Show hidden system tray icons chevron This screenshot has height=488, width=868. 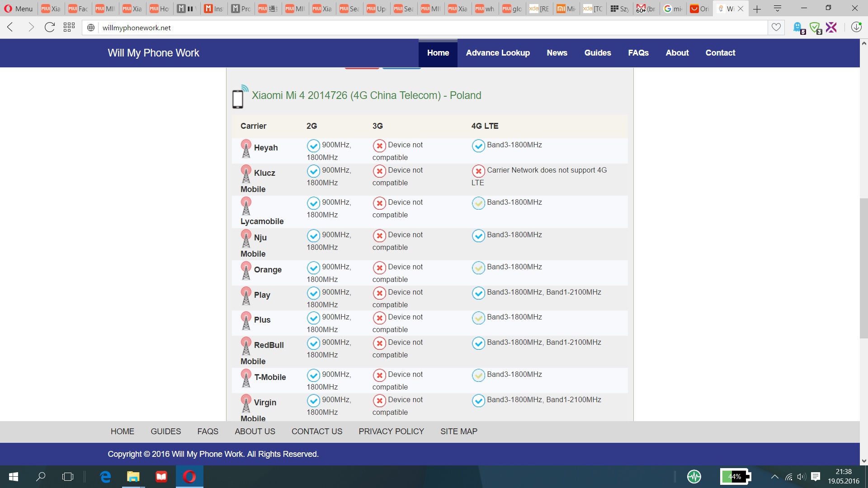pos(774,477)
